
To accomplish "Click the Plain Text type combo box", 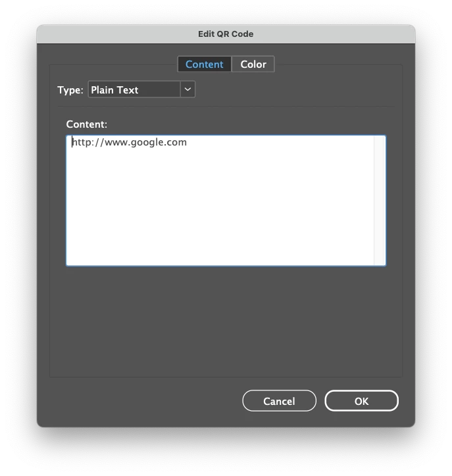I will click(x=141, y=90).
